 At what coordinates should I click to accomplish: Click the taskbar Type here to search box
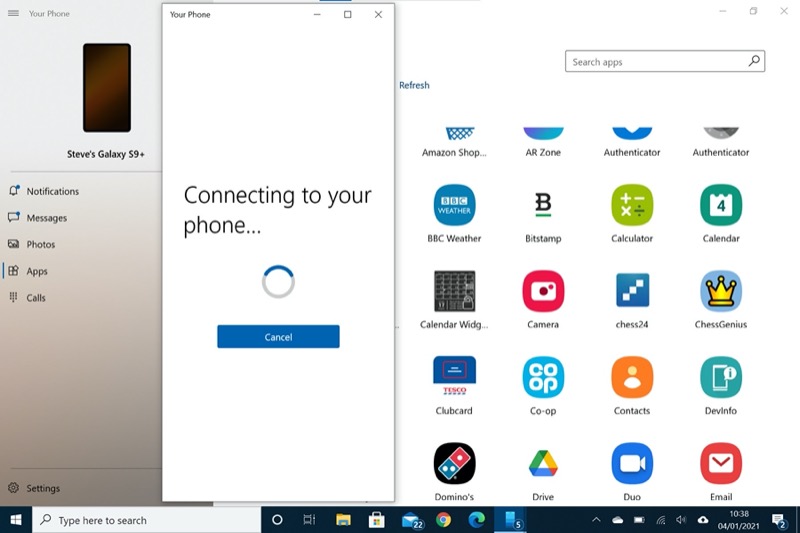pyautogui.click(x=146, y=520)
